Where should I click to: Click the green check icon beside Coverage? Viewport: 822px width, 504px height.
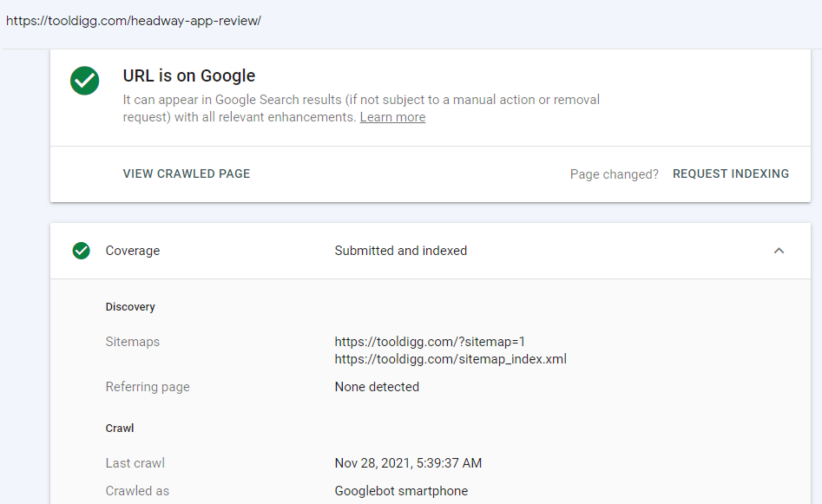click(x=82, y=251)
